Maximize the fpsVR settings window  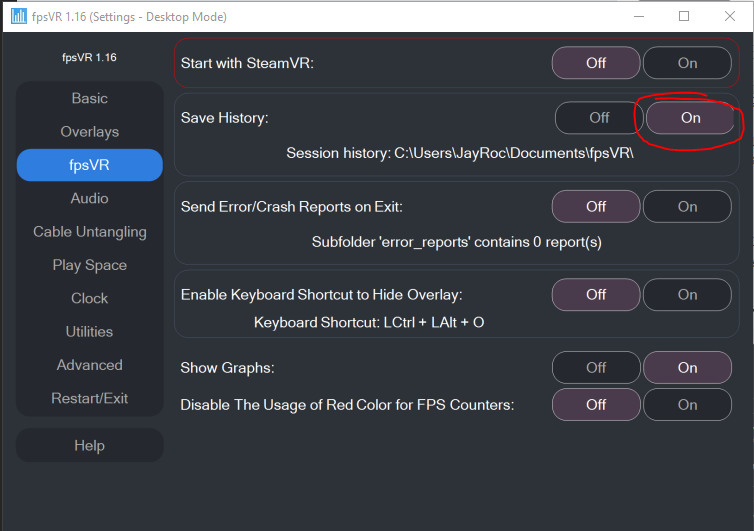coord(684,16)
